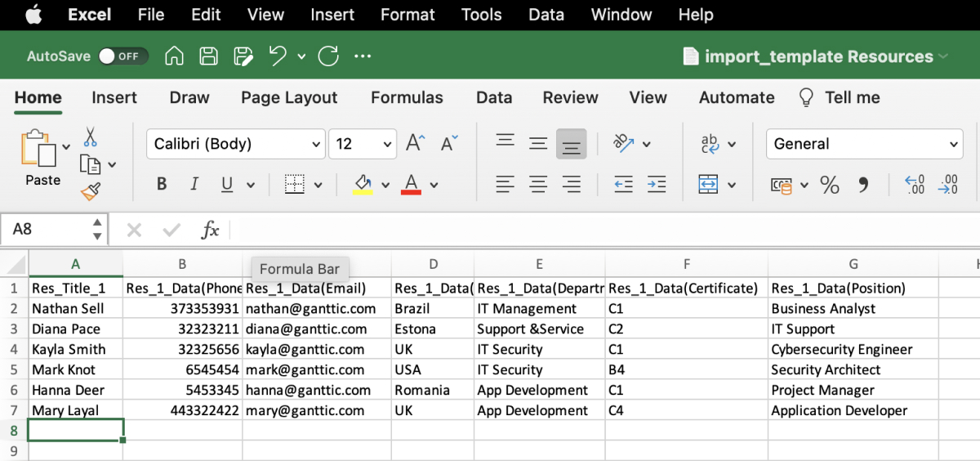
Task: Click the Orientation text angle icon
Action: (x=625, y=143)
